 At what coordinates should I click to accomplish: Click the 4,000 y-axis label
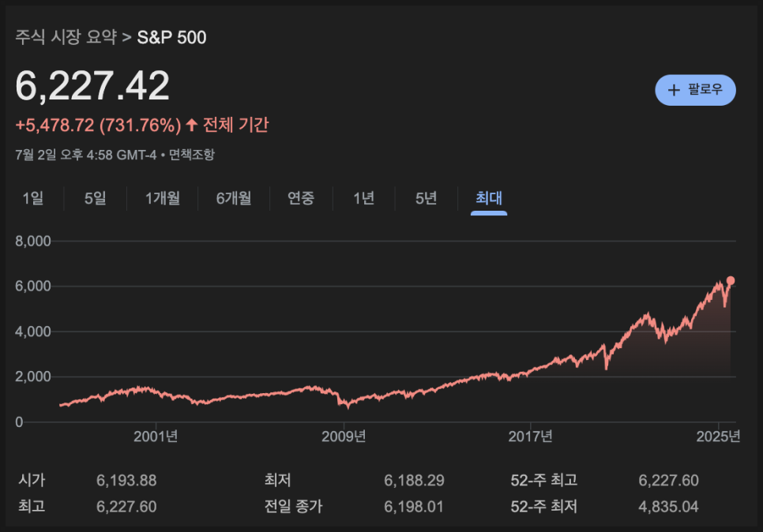[33, 332]
